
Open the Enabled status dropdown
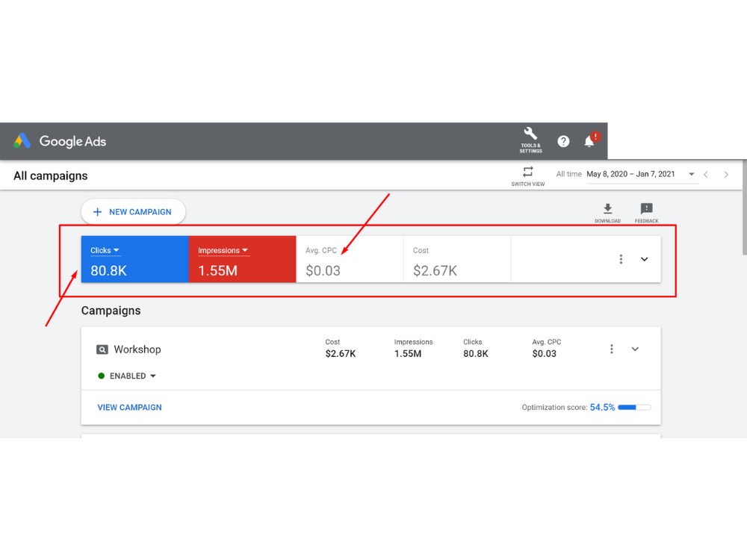[127, 376]
